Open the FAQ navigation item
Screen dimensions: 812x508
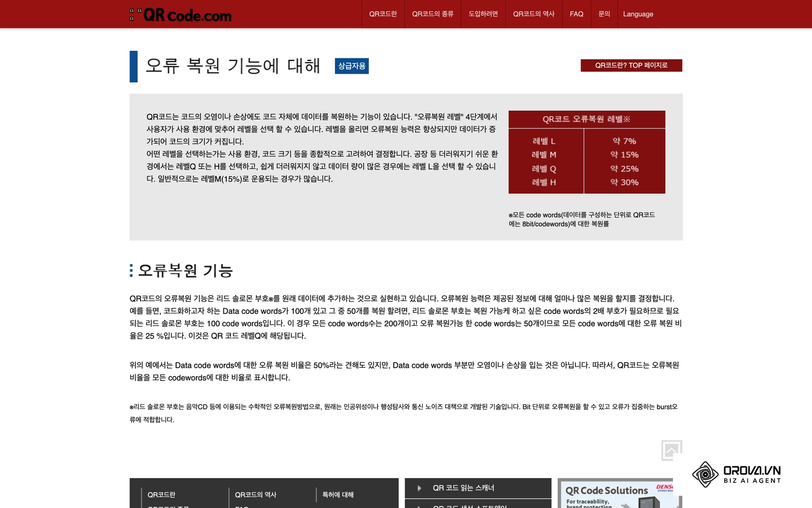(577, 14)
